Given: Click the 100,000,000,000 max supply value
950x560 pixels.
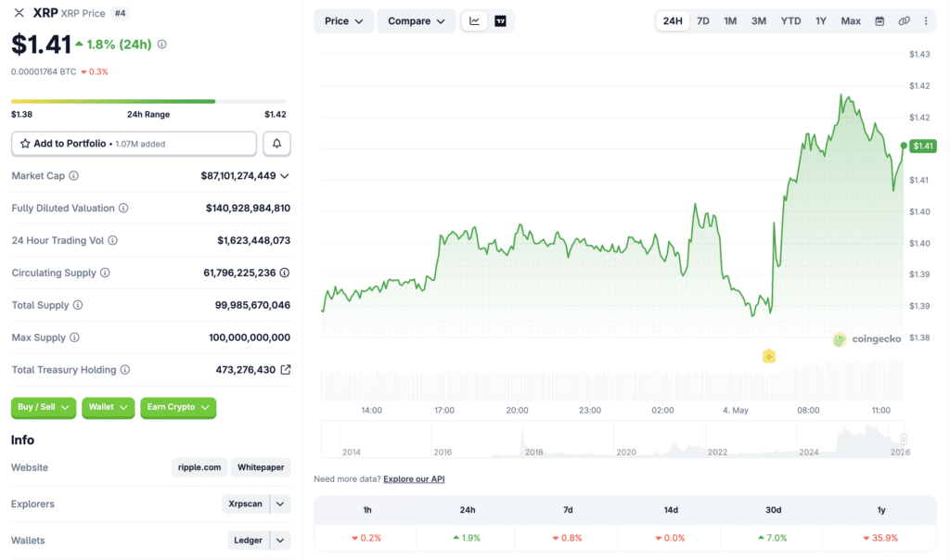Looking at the screenshot, I should [250, 337].
